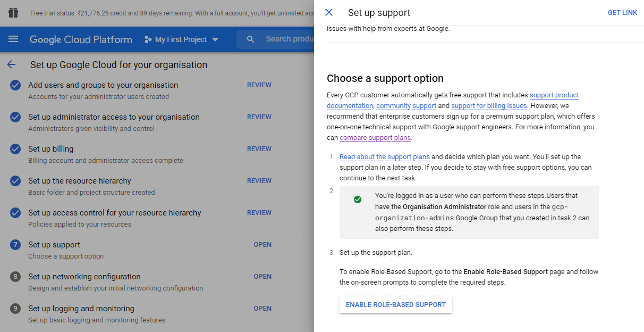
Task: Click the gift icon in free trial banner
Action: [13, 13]
